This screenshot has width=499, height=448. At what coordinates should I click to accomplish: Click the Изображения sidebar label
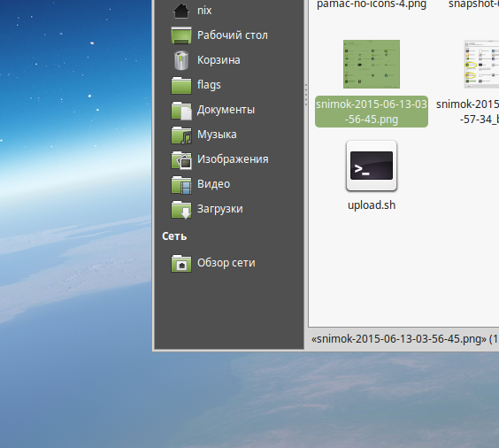click(x=233, y=159)
